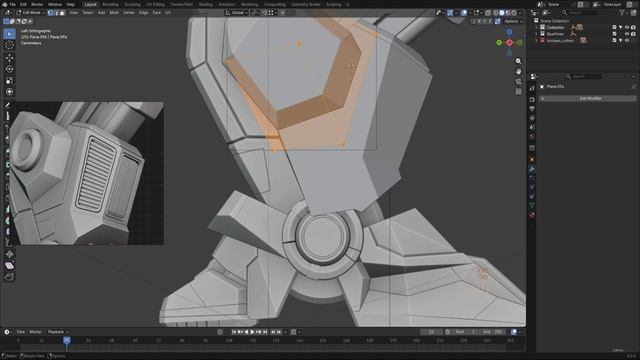Expand the BluePrints collection
The image size is (640, 360).
pos(536,34)
